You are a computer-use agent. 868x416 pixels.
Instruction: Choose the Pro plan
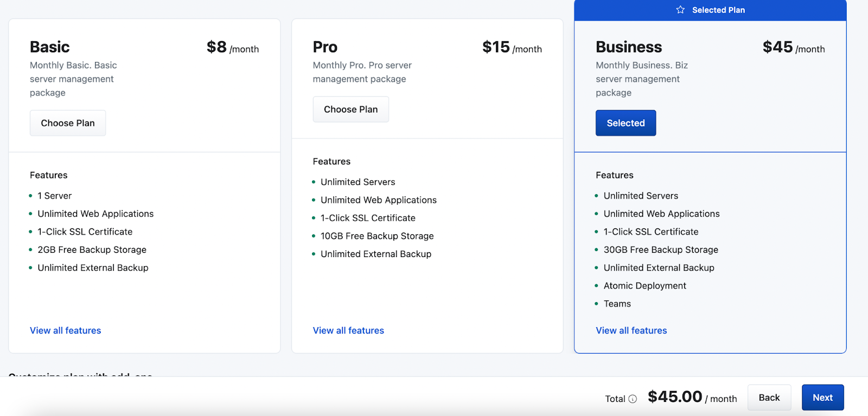(350, 109)
